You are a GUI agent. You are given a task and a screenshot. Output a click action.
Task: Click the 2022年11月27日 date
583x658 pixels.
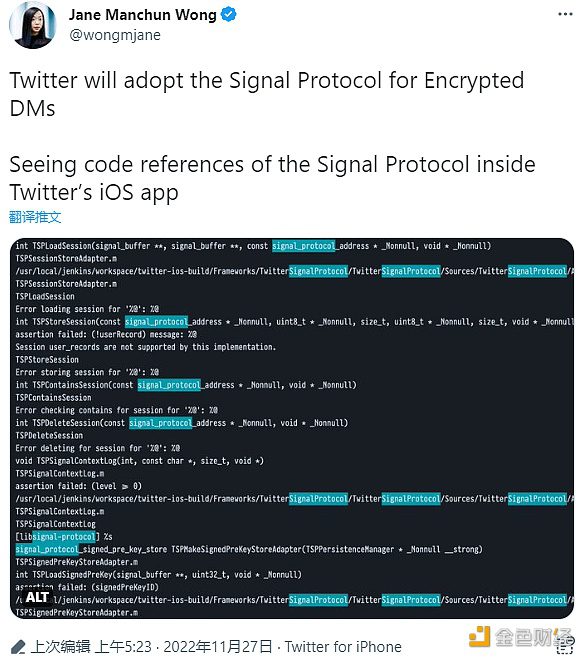pyautogui.click(x=217, y=647)
